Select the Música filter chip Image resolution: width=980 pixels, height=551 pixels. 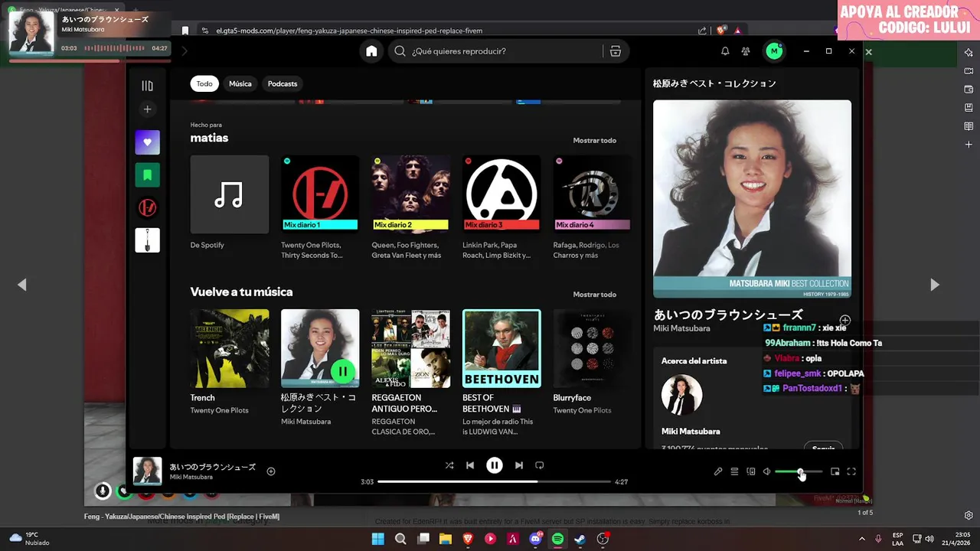[240, 83]
